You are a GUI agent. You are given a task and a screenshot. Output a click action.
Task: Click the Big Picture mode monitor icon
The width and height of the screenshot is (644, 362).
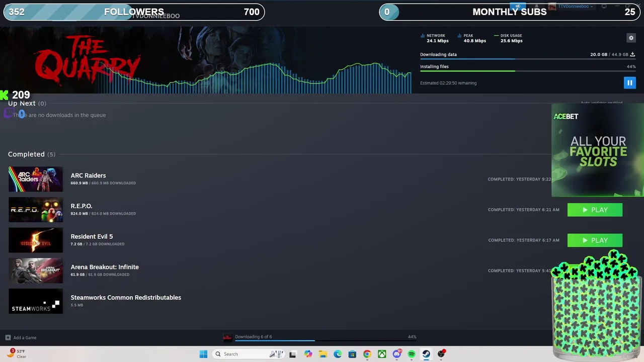(x=604, y=7)
